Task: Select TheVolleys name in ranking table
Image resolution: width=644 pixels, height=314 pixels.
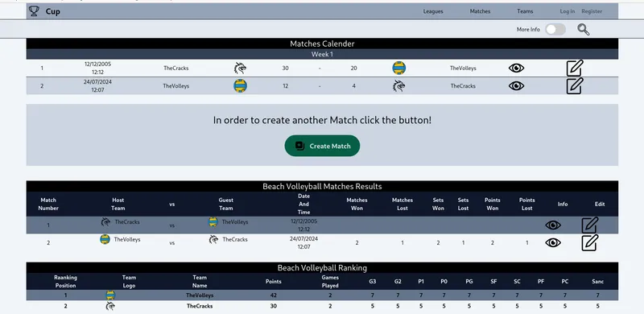Action: tap(200, 295)
